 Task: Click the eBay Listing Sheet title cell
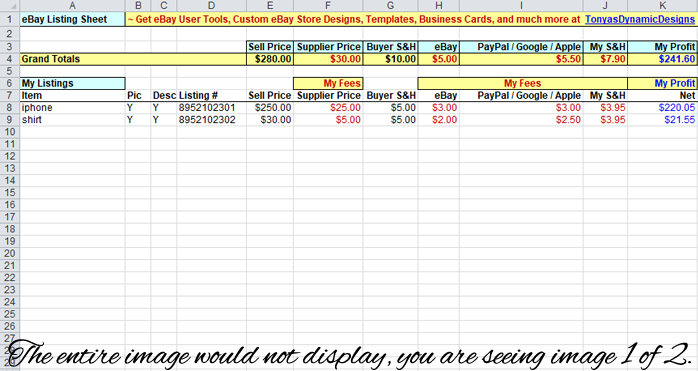click(x=73, y=20)
